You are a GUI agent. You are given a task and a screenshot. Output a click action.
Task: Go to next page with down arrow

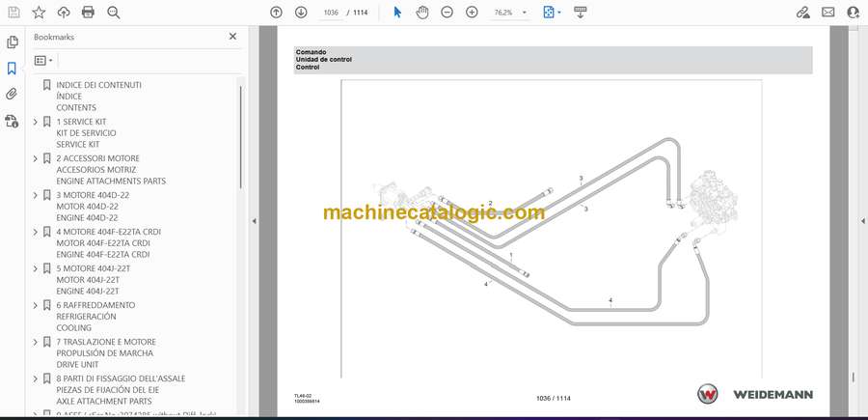(301, 13)
